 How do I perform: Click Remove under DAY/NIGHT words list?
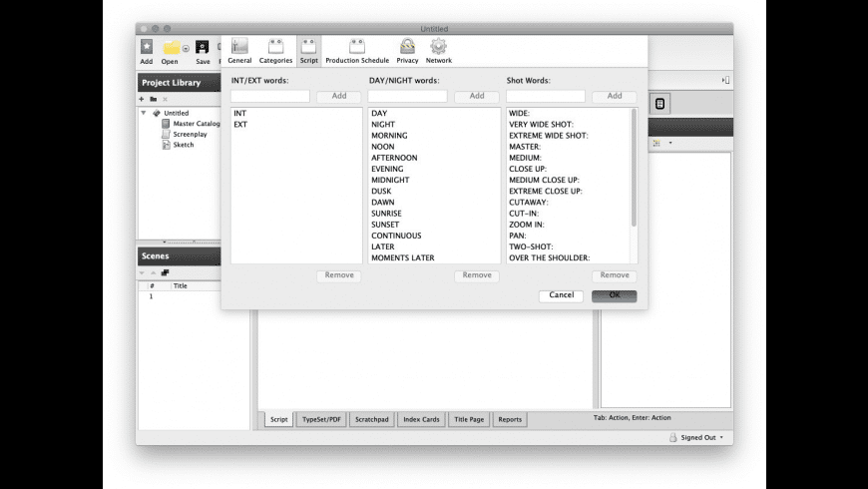tap(477, 275)
